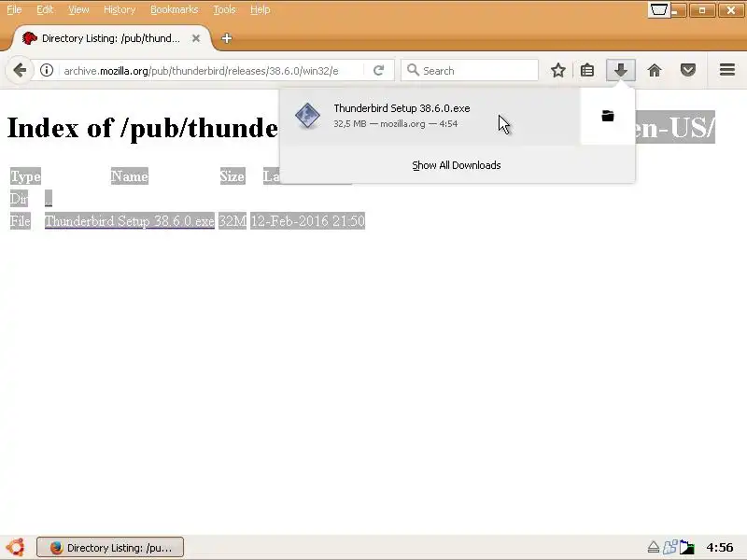
Task: Click the 4:56 taskbar clock
Action: (x=719, y=548)
